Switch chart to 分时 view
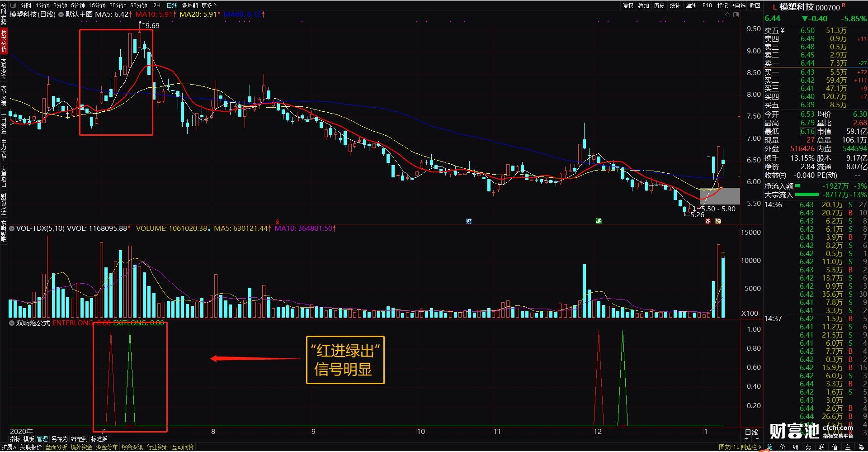The image size is (868, 452). tap(26, 5)
